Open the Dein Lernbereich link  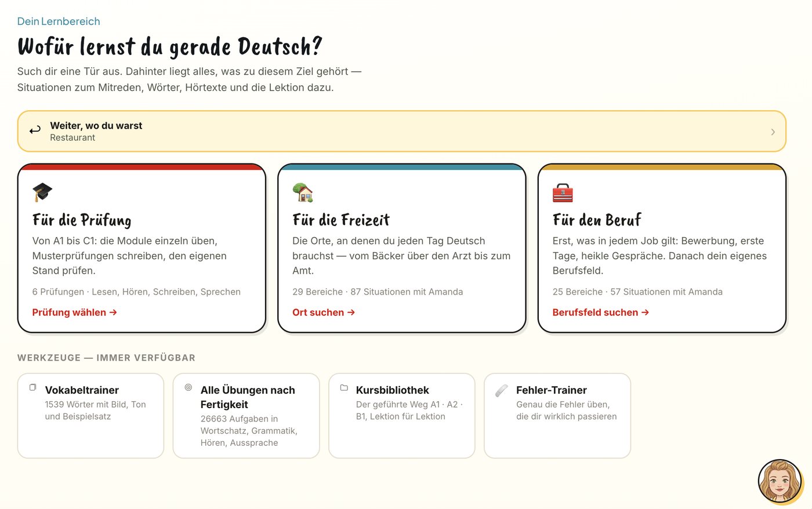59,21
